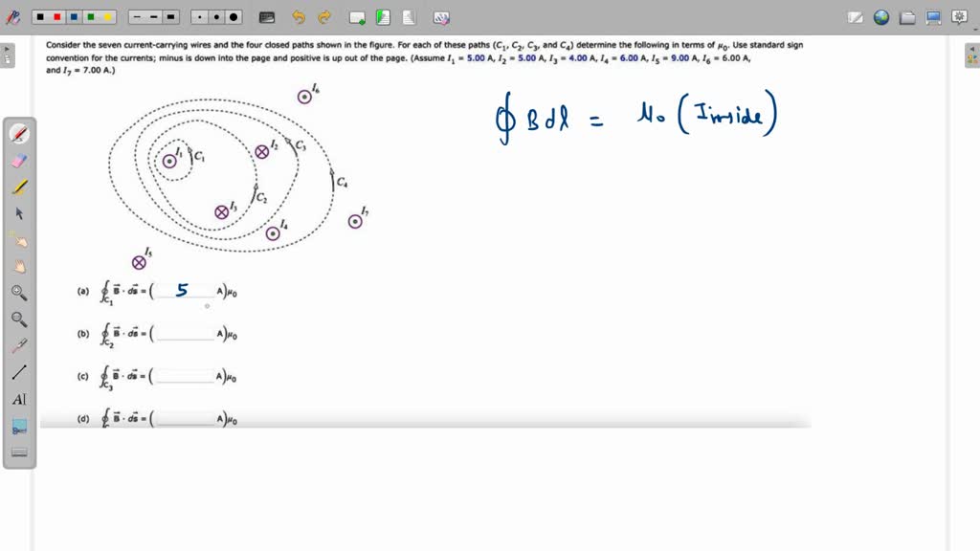This screenshot has height=551, width=980.
Task: Click the 'and I7 = 7.00 A.)' text
Action: click(80, 71)
